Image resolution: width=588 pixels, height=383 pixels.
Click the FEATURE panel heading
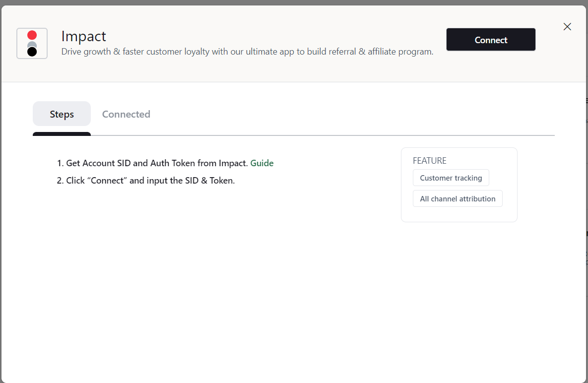tap(430, 160)
